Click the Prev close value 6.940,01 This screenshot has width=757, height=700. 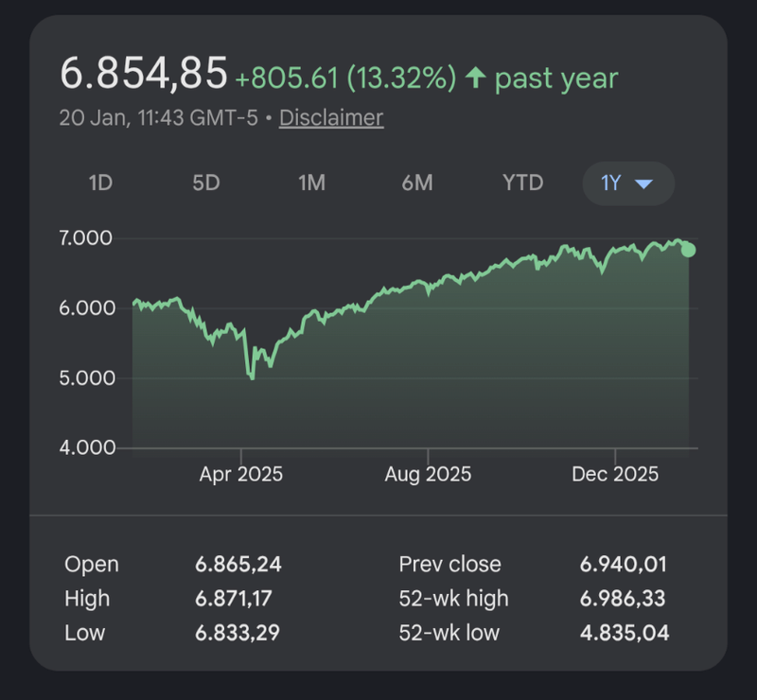point(624,565)
